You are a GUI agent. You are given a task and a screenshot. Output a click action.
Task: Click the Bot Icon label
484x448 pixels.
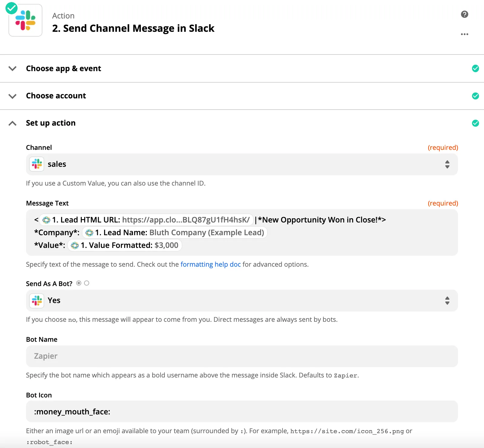(x=39, y=395)
